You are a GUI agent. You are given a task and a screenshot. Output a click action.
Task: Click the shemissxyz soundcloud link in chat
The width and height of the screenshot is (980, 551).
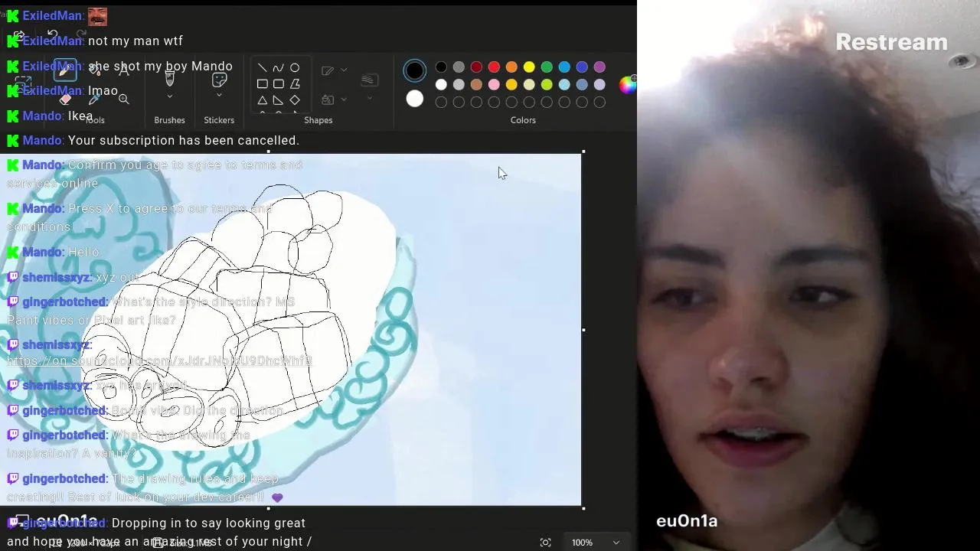159,360
